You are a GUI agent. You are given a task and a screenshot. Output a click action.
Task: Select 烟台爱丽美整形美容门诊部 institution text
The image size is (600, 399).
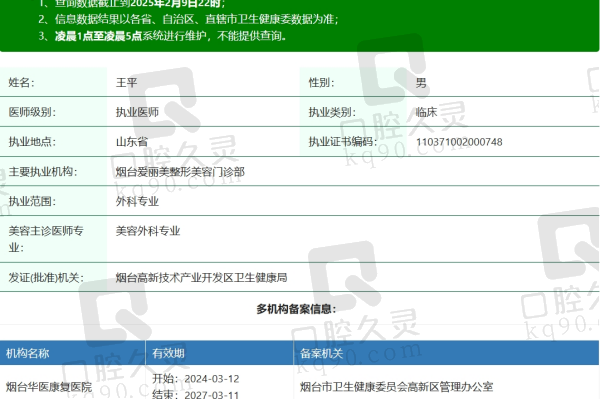pos(180,172)
